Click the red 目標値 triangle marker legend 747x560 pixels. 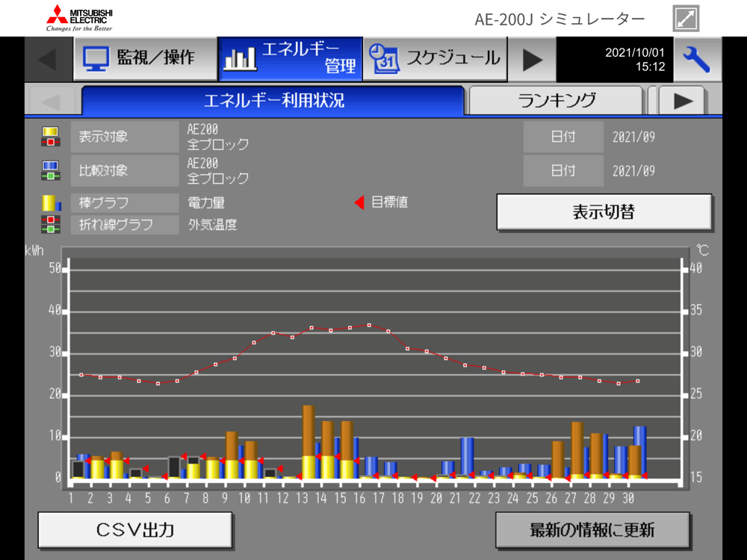(x=360, y=202)
